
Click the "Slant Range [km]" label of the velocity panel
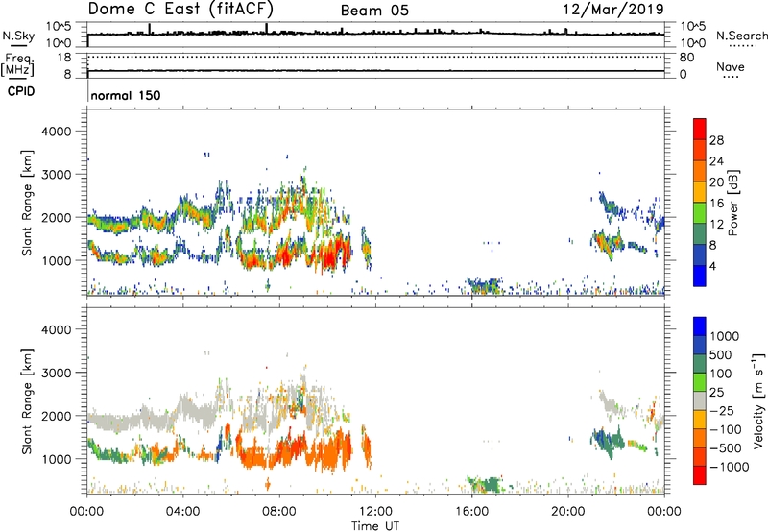click(27, 401)
